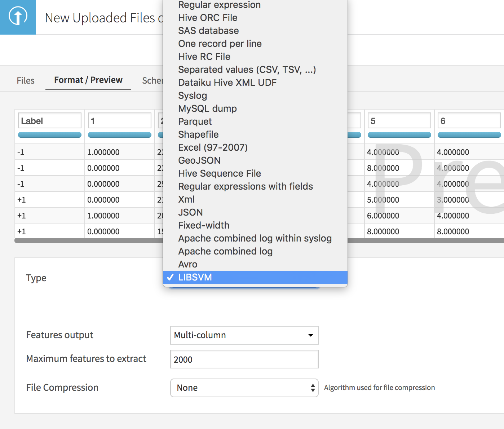Select Regular expression format
This screenshot has width=504, height=429.
click(255, 5)
